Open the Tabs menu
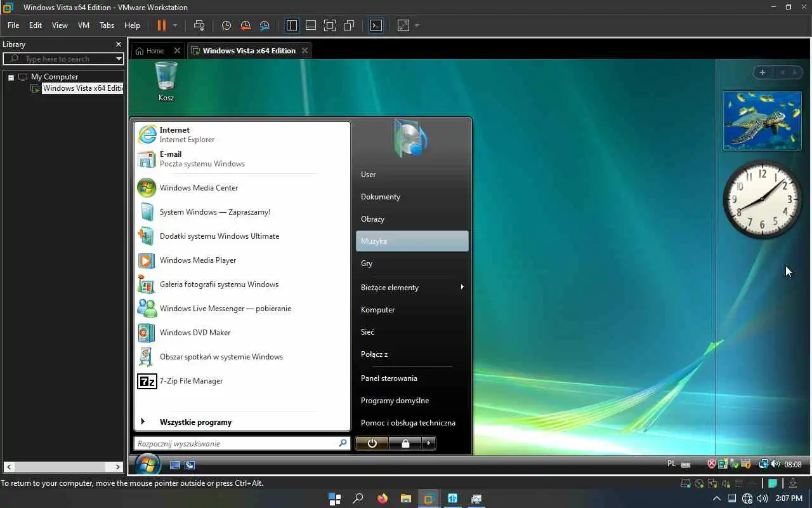Image resolution: width=812 pixels, height=508 pixels. click(107, 25)
